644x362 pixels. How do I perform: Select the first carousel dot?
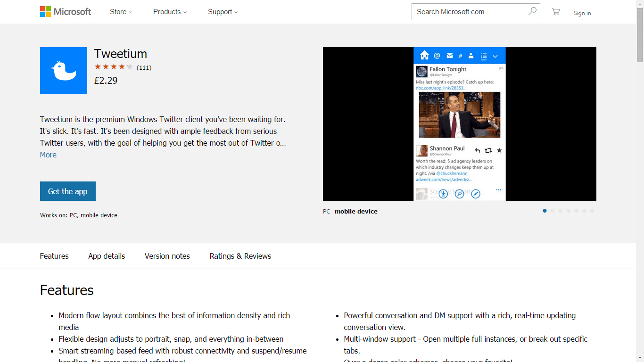545,211
